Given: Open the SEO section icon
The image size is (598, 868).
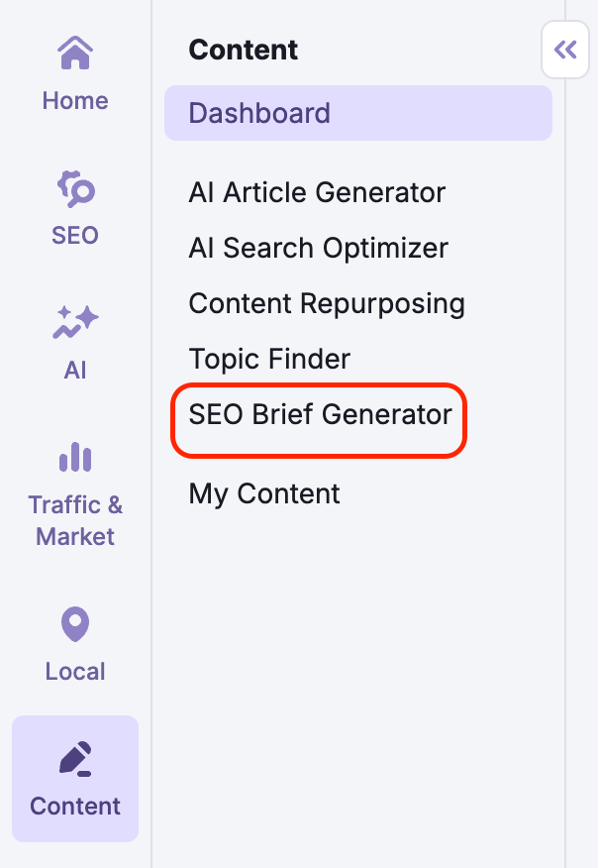Looking at the screenshot, I should point(74,188).
